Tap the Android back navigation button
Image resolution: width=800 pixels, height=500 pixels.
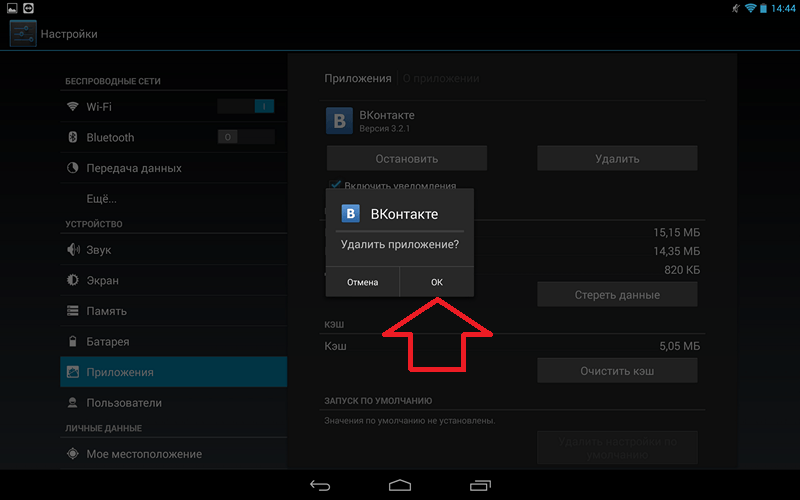click(320, 485)
